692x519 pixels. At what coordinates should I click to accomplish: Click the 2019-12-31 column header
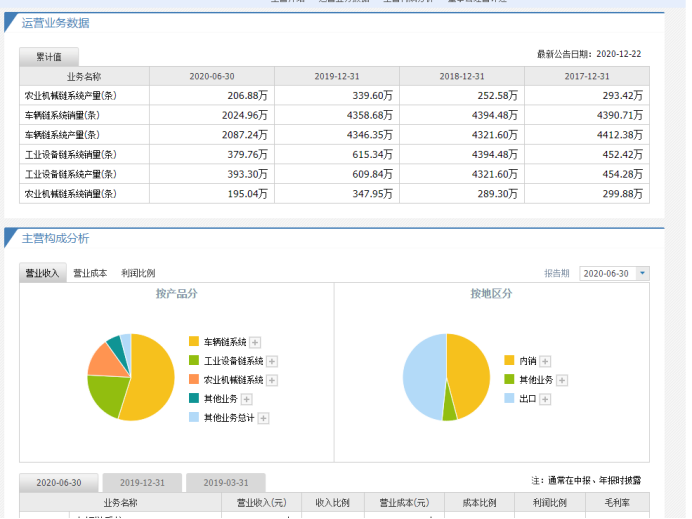[337, 76]
